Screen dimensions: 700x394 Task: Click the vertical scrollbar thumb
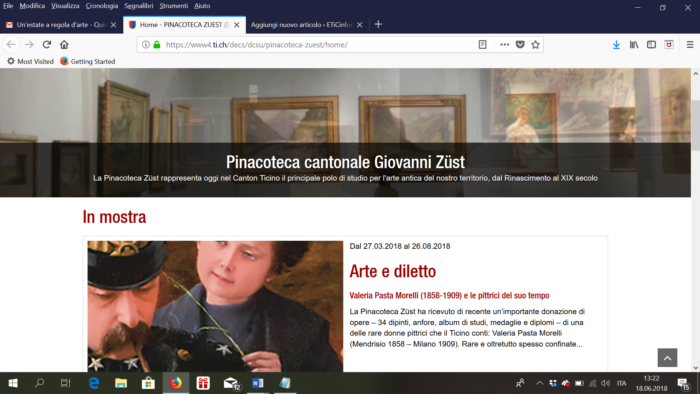coord(696,126)
